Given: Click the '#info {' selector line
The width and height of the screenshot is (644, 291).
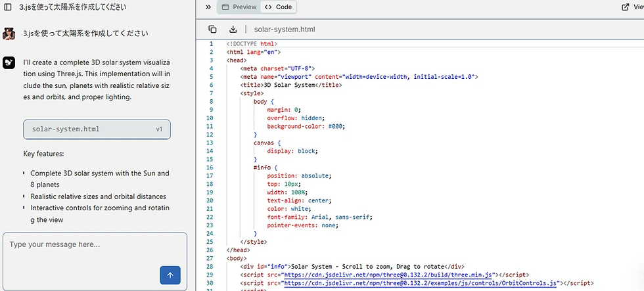Looking at the screenshot, I should point(265,168).
